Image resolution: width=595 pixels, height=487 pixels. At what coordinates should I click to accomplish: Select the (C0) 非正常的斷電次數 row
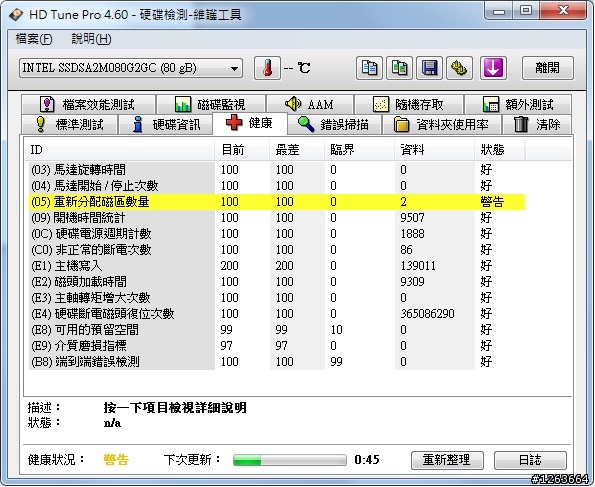click(x=277, y=250)
